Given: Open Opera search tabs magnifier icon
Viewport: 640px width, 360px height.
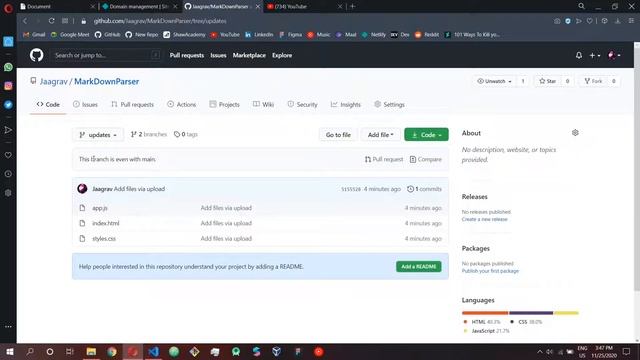Looking at the screenshot, I should point(581,6).
